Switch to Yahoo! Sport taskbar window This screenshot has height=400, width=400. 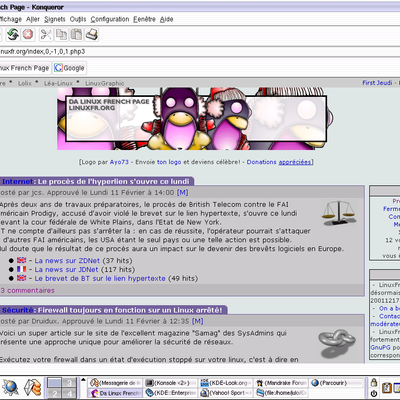226,393
